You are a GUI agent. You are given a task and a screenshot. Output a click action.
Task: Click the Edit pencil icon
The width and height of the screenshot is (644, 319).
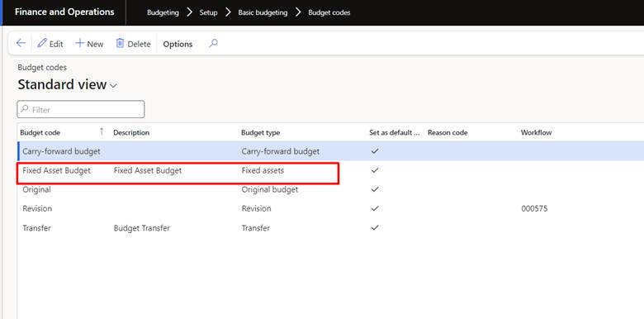click(42, 43)
